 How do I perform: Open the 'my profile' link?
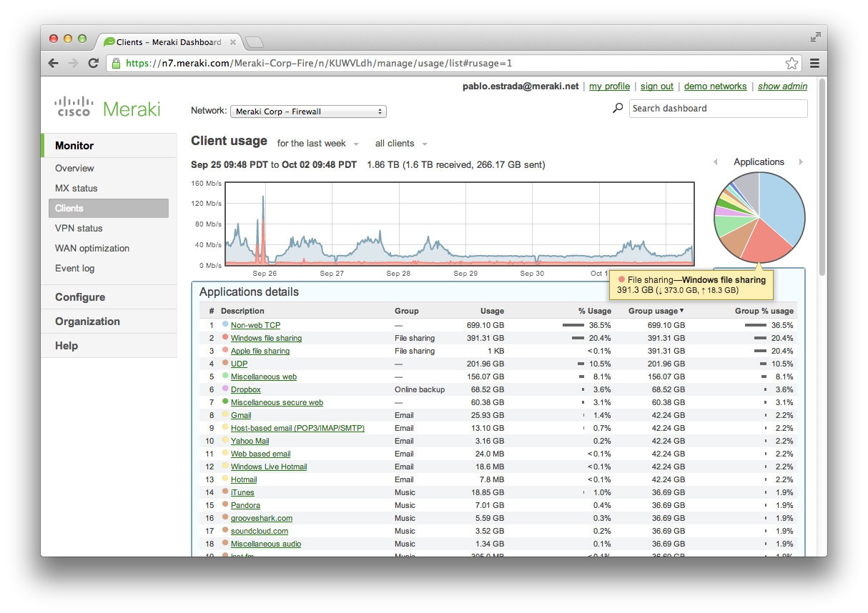click(609, 86)
